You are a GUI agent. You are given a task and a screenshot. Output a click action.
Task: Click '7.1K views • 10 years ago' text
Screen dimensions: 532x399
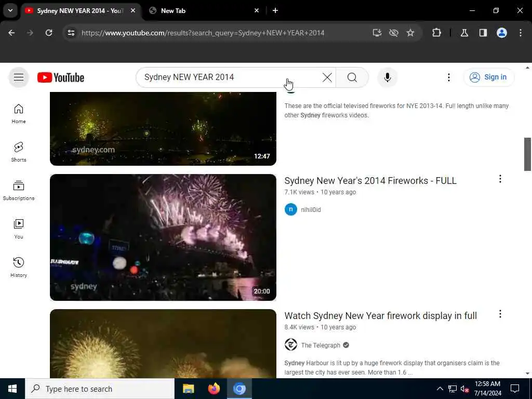(320, 192)
